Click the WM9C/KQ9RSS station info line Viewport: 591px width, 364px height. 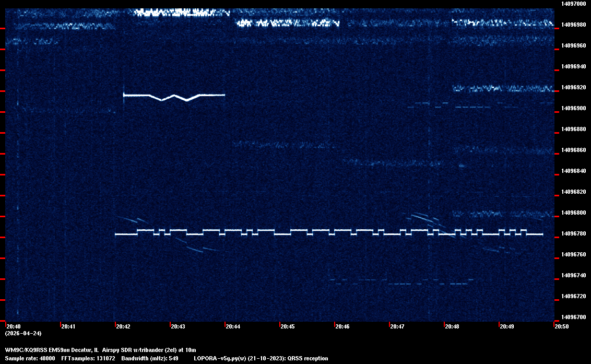100,350
